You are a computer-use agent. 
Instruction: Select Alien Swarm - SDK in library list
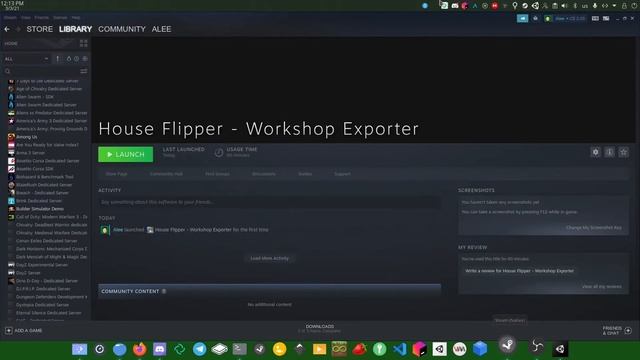pos(35,97)
